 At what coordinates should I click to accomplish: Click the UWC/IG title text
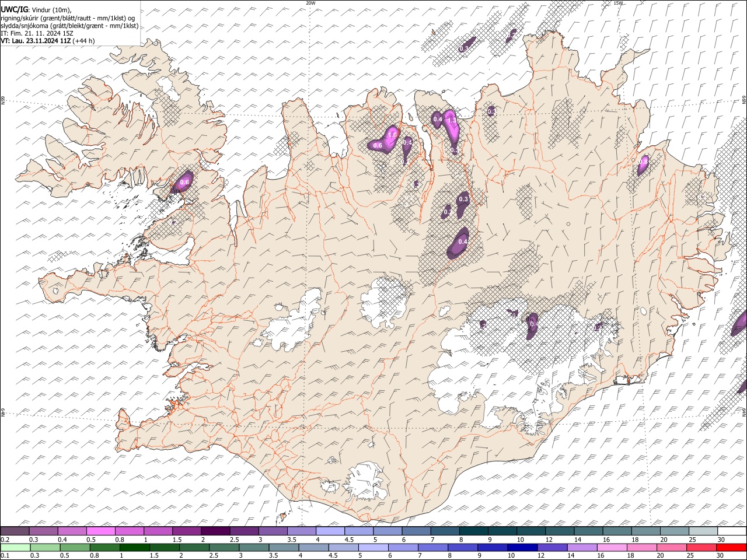pyautogui.click(x=14, y=9)
